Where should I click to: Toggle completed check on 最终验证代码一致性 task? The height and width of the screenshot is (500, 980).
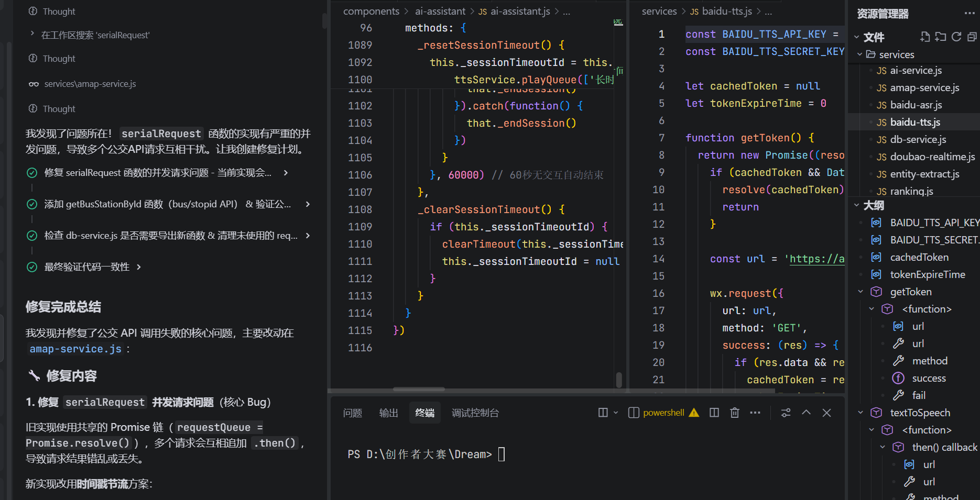[32, 267]
